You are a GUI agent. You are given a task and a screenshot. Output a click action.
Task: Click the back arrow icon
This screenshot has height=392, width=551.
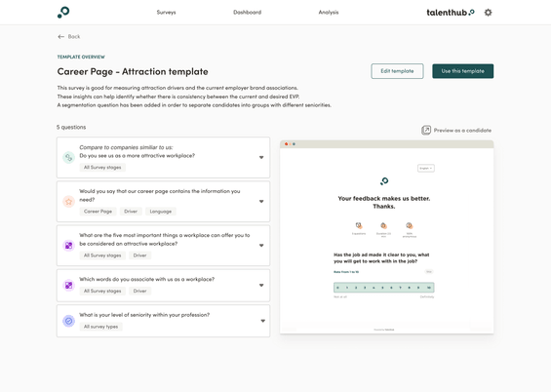pos(60,36)
